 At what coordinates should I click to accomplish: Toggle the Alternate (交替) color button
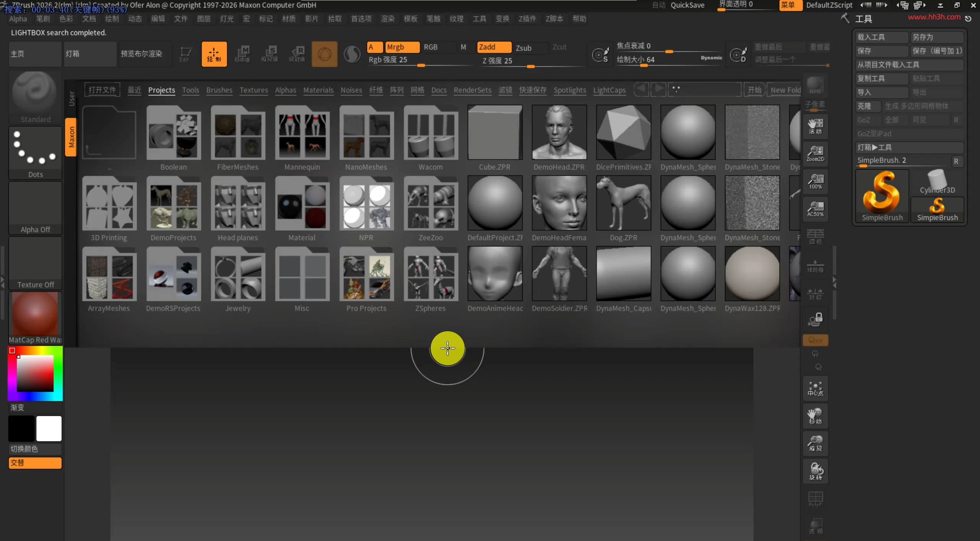click(x=35, y=463)
